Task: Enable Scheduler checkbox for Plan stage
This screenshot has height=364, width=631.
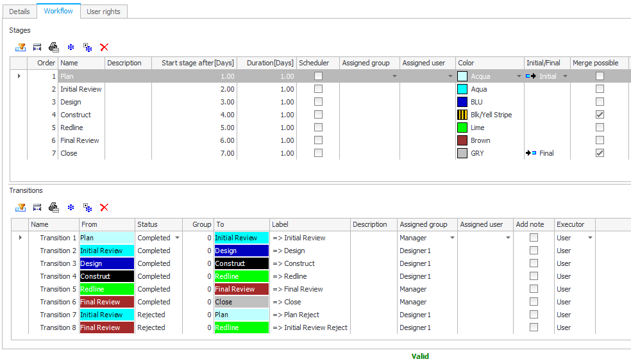Action: tap(318, 76)
